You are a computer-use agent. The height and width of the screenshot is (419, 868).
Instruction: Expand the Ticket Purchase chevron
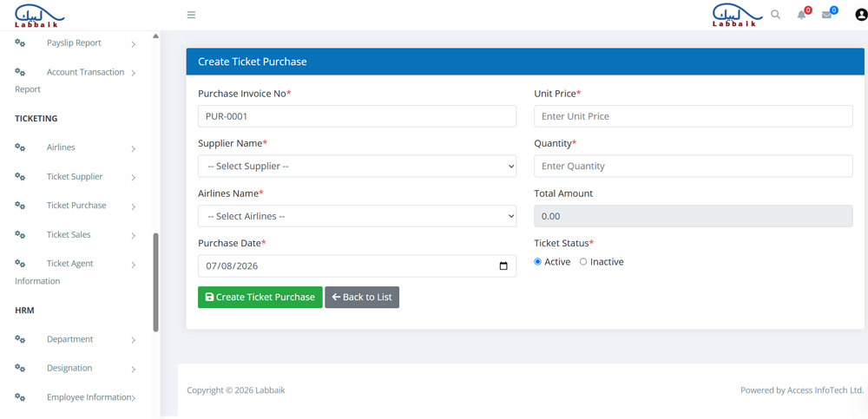point(134,207)
